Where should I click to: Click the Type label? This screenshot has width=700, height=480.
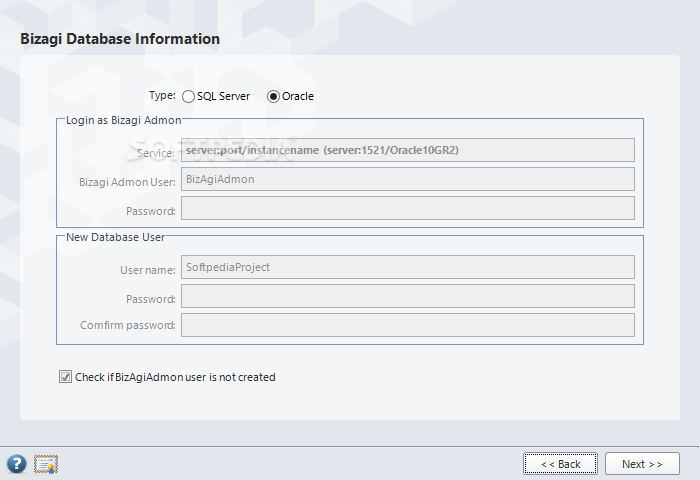[x=162, y=96]
